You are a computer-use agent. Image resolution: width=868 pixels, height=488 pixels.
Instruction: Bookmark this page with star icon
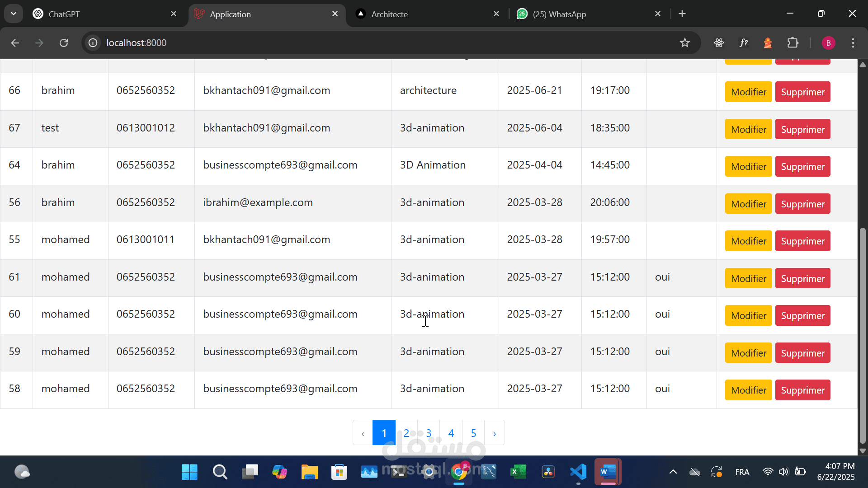684,42
